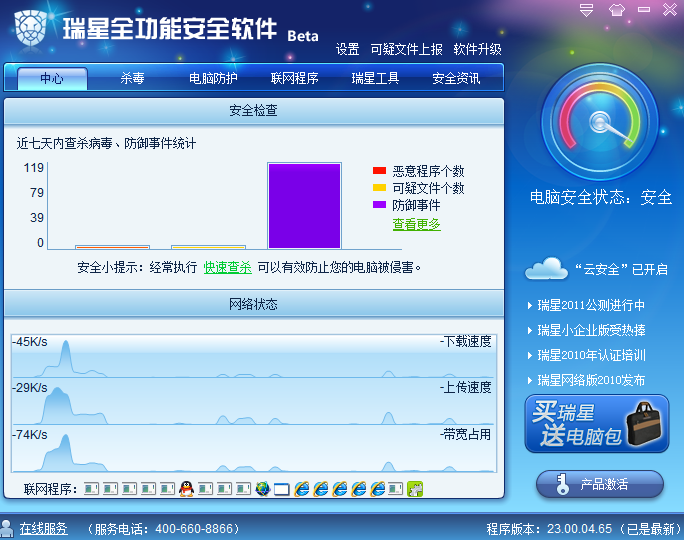Close the Rising security window
Viewport: 684px width, 540px height.
[x=670, y=9]
